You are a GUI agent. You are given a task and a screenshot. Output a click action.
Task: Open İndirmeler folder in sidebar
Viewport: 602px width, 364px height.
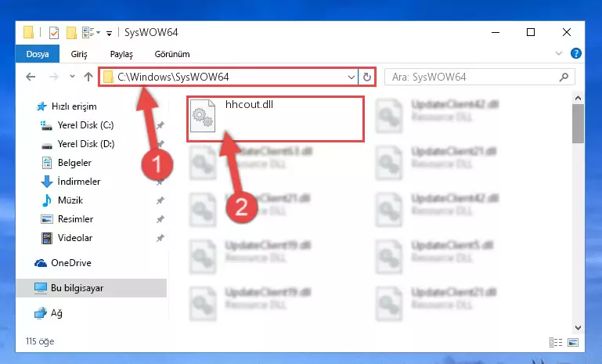[79, 182]
